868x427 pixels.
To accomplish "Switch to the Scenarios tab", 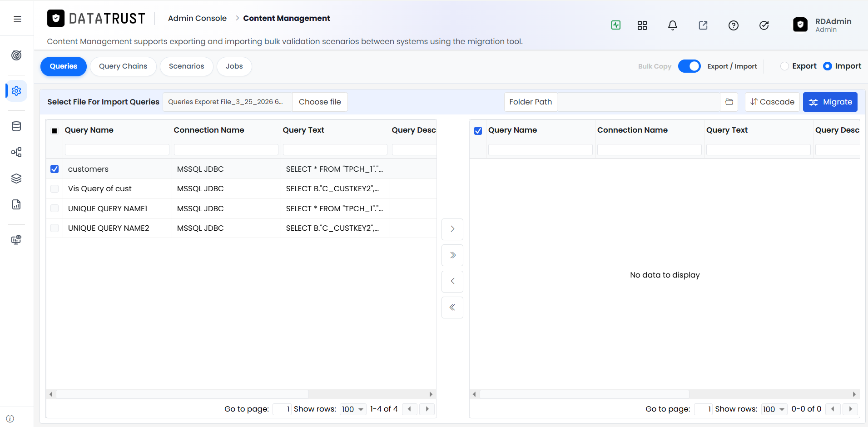I will (187, 66).
